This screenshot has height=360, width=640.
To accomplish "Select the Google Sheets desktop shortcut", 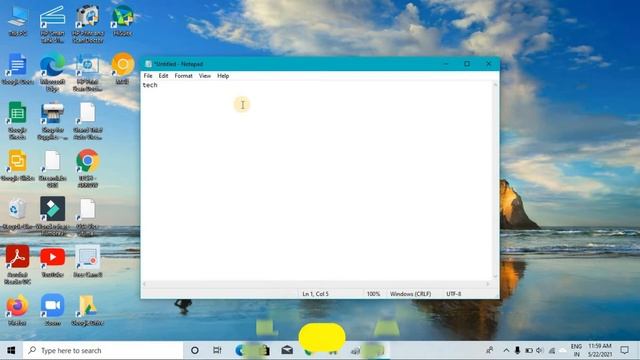I will tap(18, 120).
